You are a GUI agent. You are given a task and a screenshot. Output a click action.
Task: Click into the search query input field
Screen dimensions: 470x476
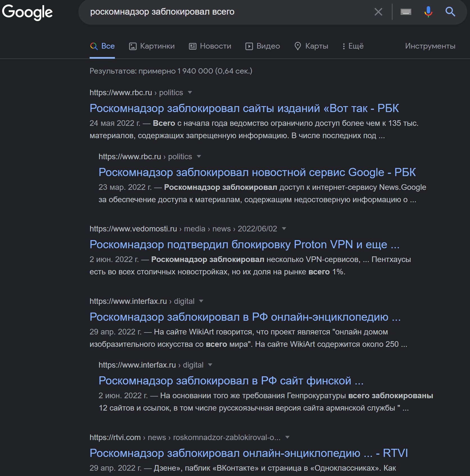(225, 12)
